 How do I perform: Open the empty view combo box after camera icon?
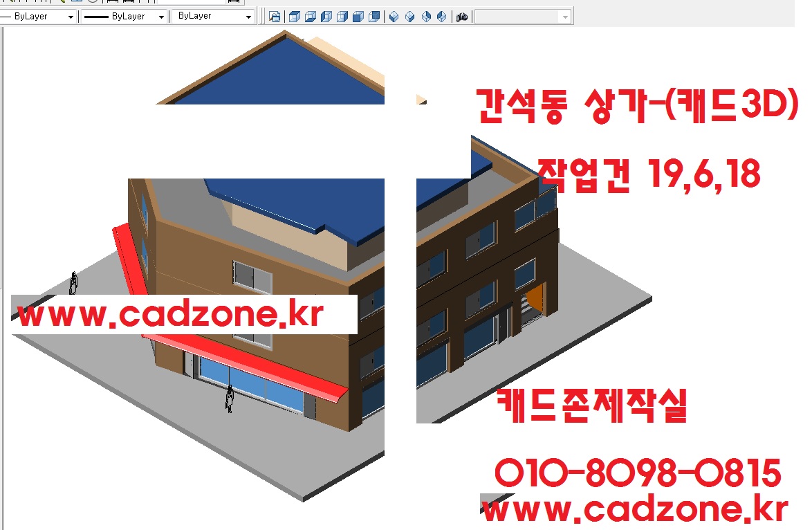pyautogui.click(x=523, y=17)
